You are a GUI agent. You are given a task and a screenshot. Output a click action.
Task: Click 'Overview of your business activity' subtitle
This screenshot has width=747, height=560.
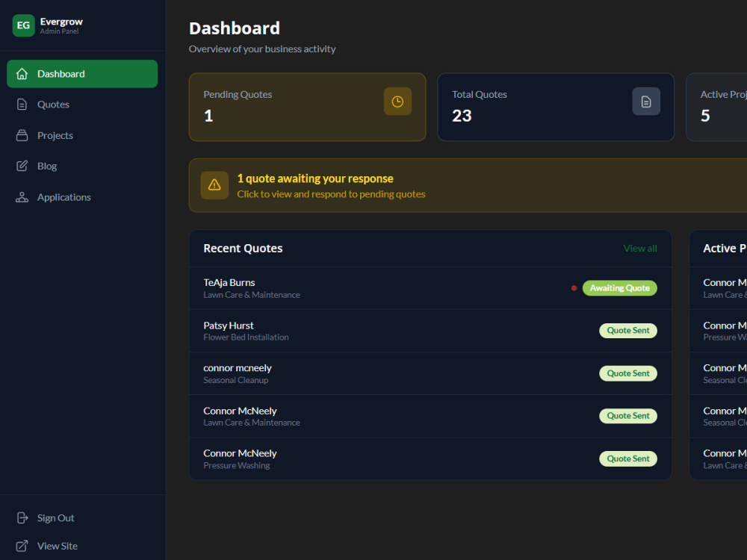tap(262, 49)
